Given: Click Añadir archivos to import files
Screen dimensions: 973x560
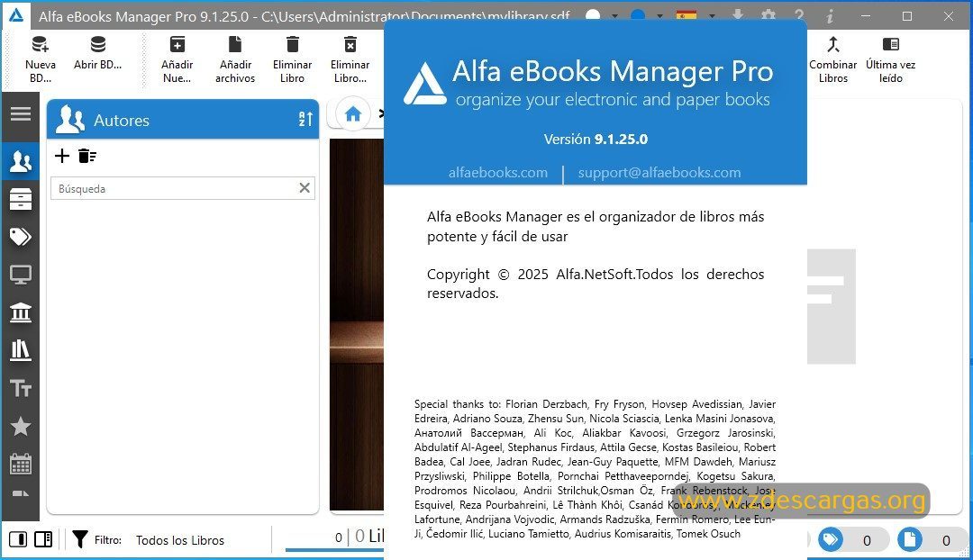Looking at the screenshot, I should click(235, 60).
